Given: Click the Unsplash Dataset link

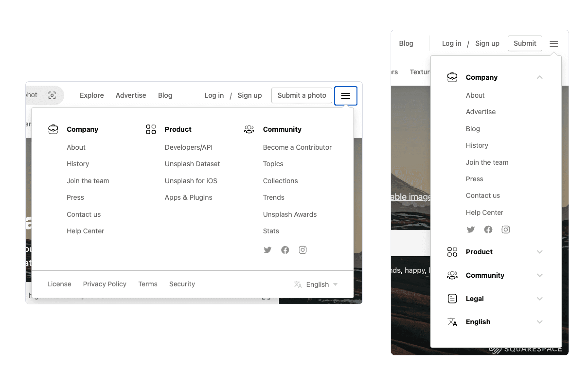Looking at the screenshot, I should click(x=192, y=164).
